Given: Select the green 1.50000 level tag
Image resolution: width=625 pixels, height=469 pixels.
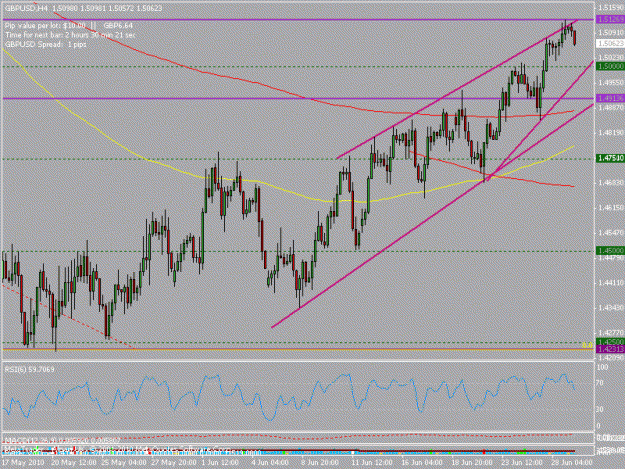Looking at the screenshot, I should 610,67.
